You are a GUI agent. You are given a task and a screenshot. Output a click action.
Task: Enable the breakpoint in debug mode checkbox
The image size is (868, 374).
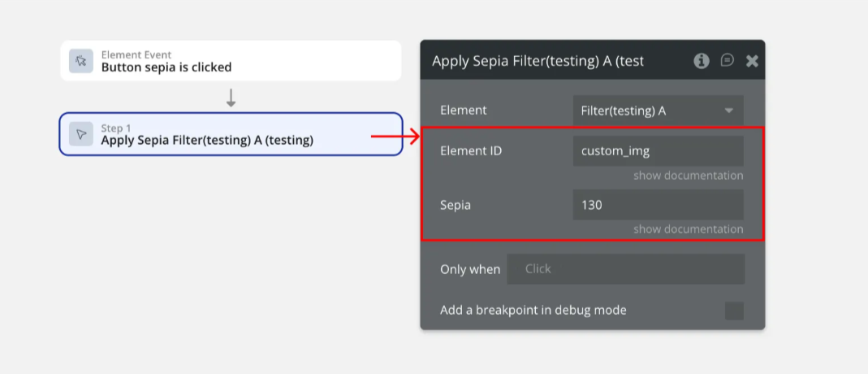tap(734, 311)
